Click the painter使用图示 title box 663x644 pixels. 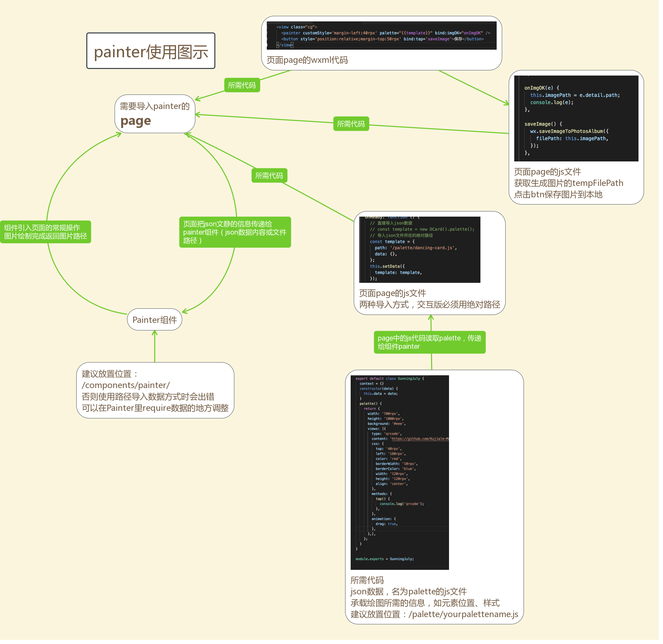click(x=151, y=51)
